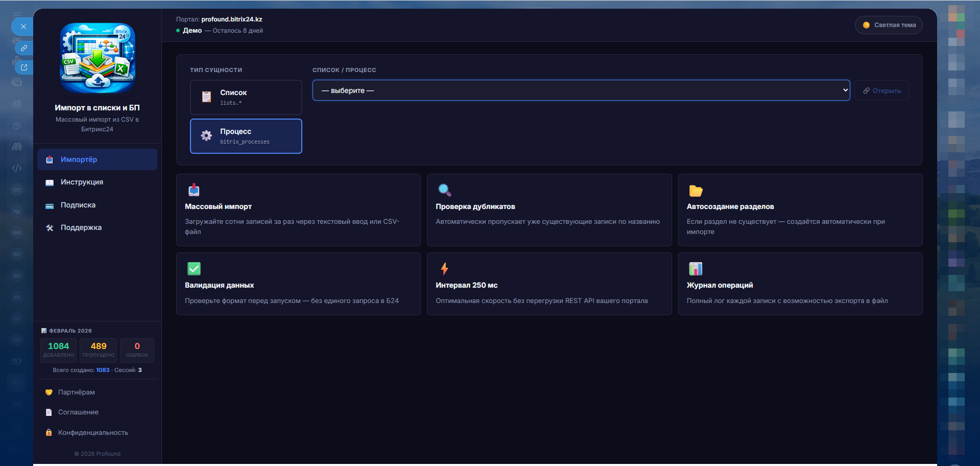Select the Список entity type
Image resolution: width=980 pixels, height=466 pixels.
[x=246, y=97]
